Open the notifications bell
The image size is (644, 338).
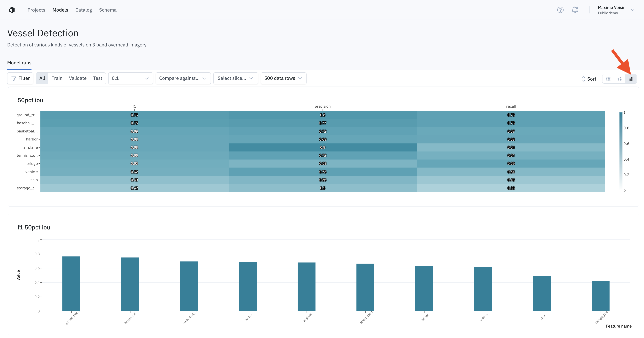click(x=575, y=10)
